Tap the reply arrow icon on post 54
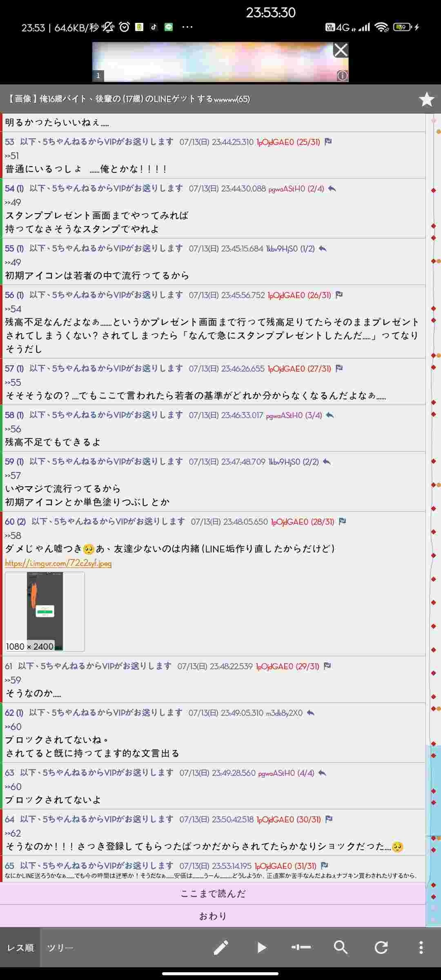This screenshot has width=441, height=980. [332, 189]
